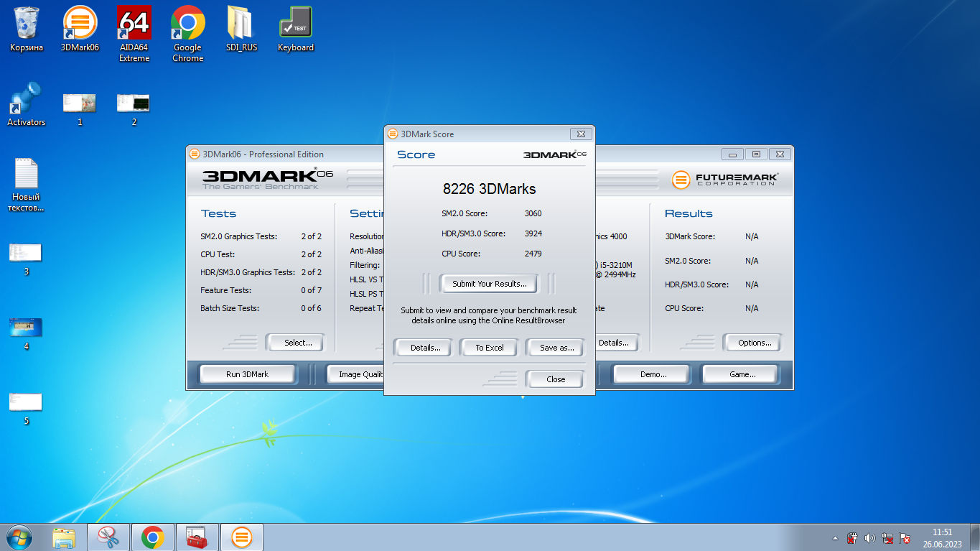
Task: Click Show desktop strip at the end of the taskbar
Action: (975, 537)
